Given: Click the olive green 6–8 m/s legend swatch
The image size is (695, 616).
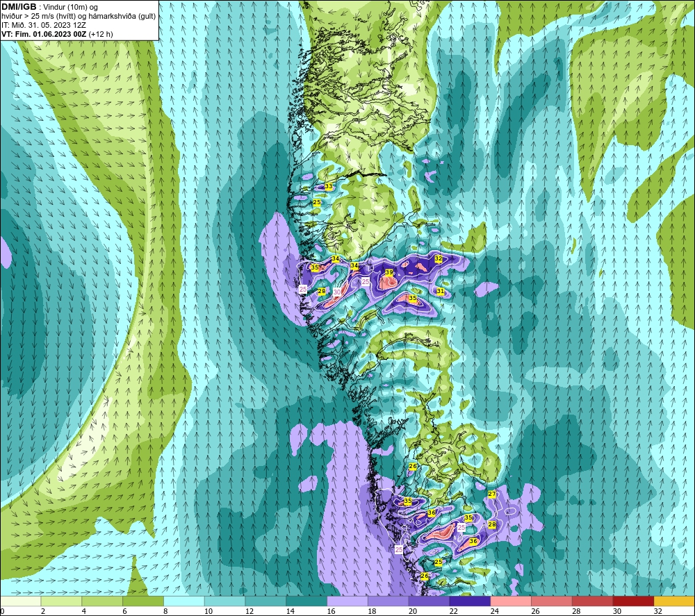Looking at the screenshot, I should pos(143,601).
